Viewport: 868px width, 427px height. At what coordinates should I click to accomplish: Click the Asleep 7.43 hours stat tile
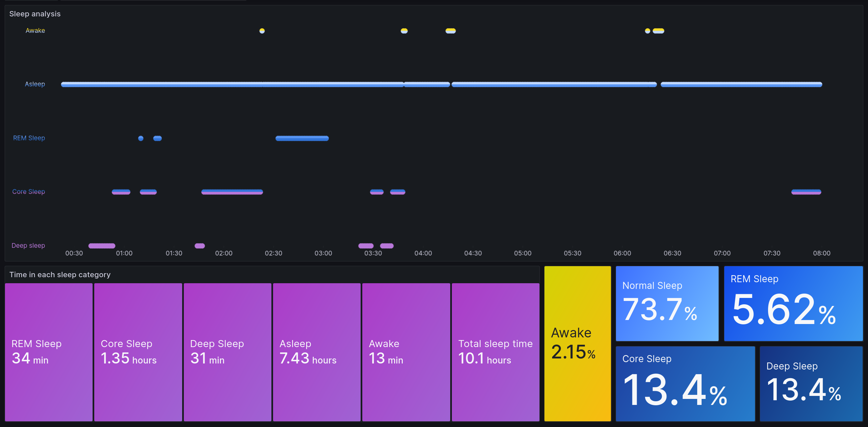tap(317, 352)
